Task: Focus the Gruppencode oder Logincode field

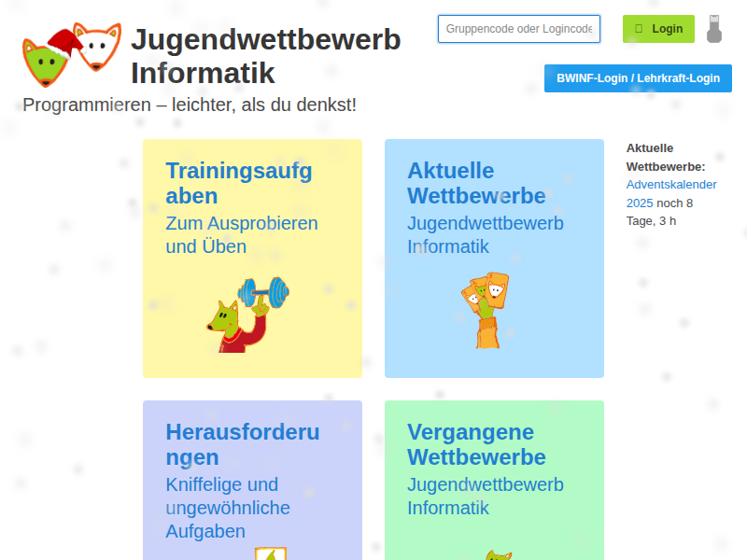Action: (x=518, y=29)
